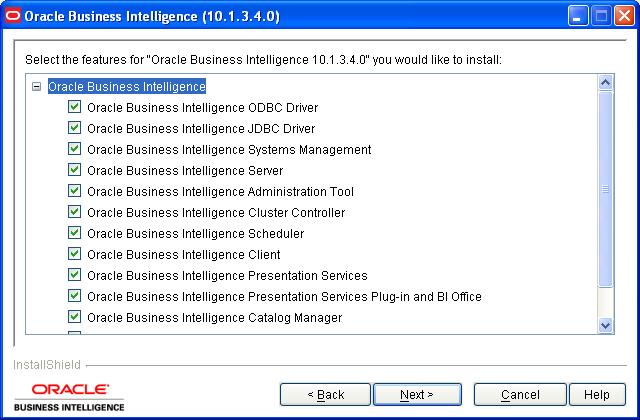The width and height of the screenshot is (640, 420).
Task: Disable the Cluster Controller feature checkbox
Action: [74, 211]
